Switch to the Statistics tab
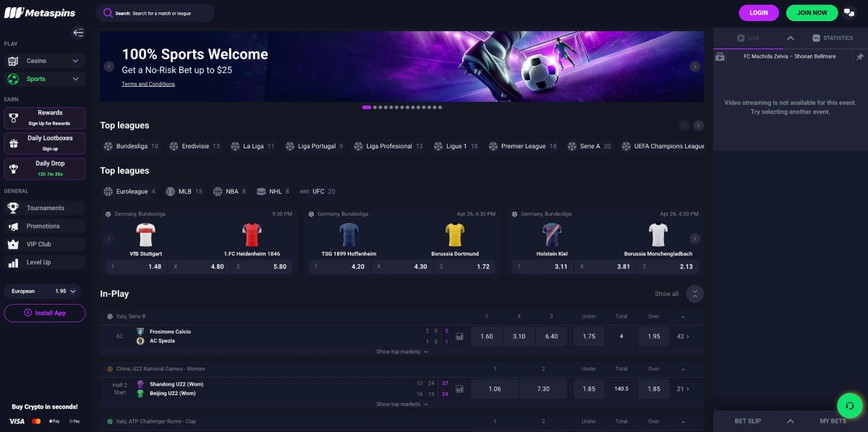 tap(833, 38)
